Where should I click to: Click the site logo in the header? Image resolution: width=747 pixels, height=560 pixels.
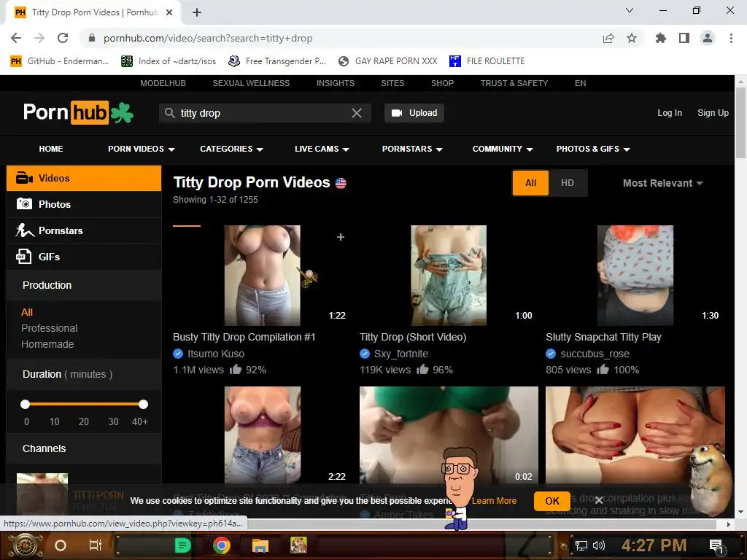pos(79,113)
